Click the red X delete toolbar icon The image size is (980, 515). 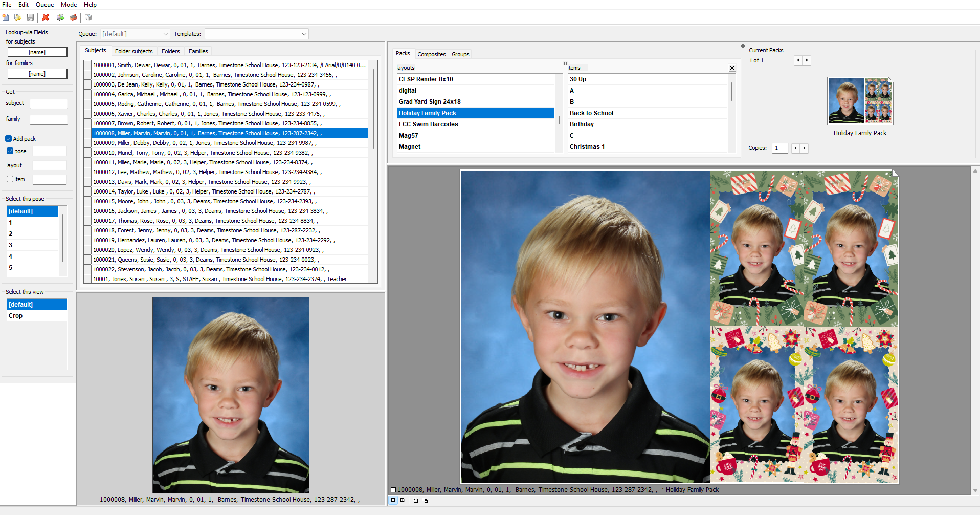coord(45,17)
